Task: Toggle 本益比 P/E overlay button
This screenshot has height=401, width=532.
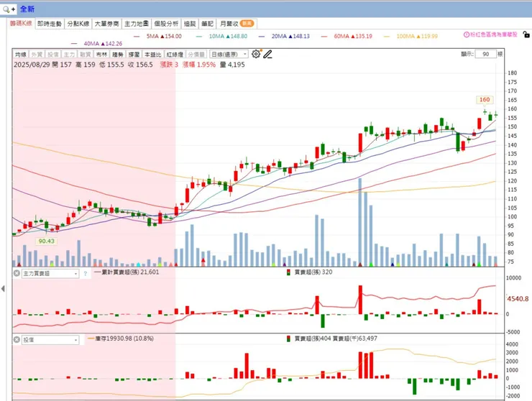Action: (152, 55)
